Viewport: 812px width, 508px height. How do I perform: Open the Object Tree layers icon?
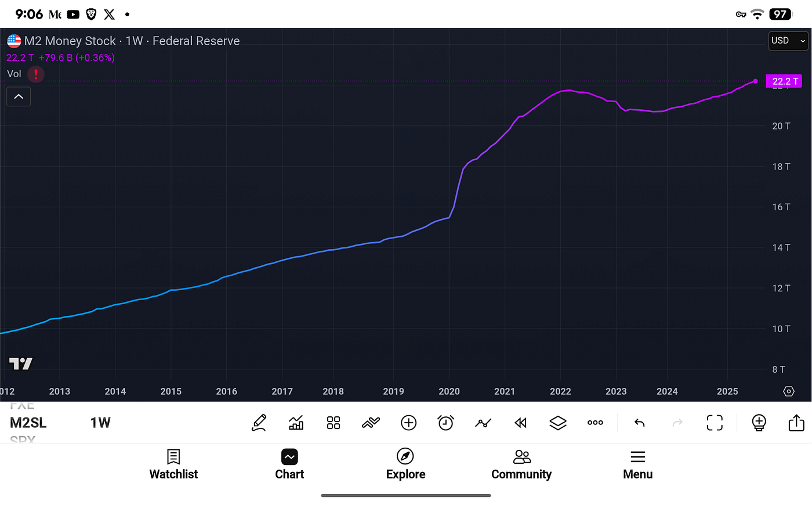pyautogui.click(x=557, y=423)
